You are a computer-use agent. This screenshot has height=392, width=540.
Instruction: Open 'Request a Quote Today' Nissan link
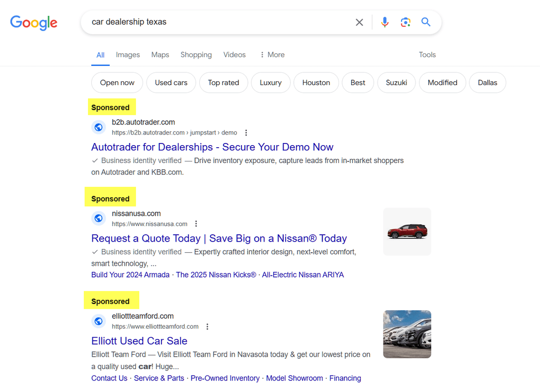[219, 238]
